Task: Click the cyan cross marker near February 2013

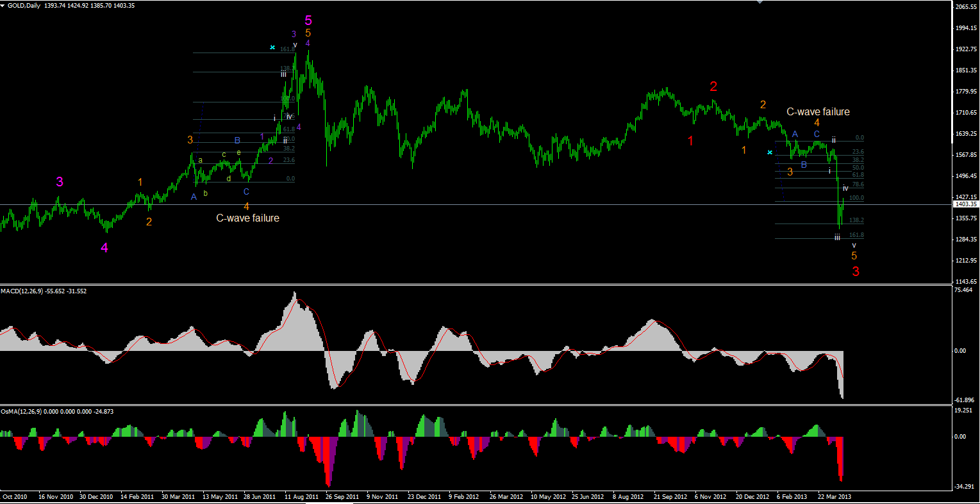Action: tap(770, 152)
